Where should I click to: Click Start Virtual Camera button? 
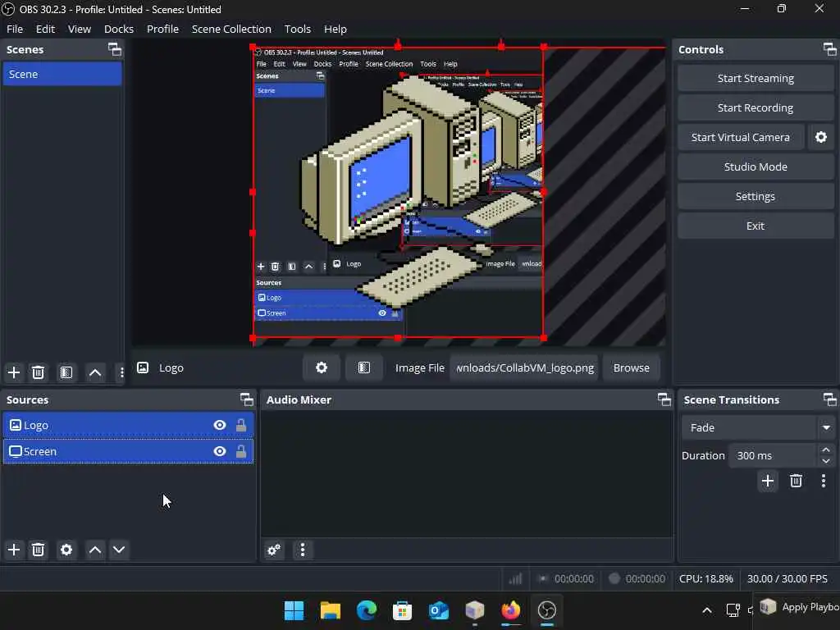point(741,137)
